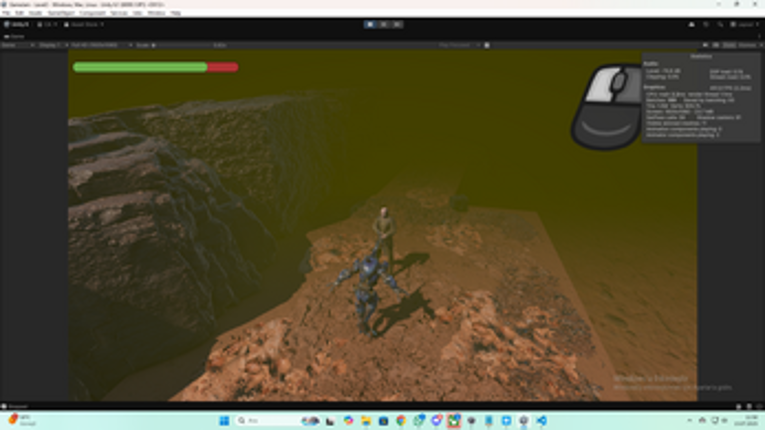Open Visual Studio Code from the taskbar
Viewport: 765px width, 430px height.
pyautogui.click(x=541, y=421)
